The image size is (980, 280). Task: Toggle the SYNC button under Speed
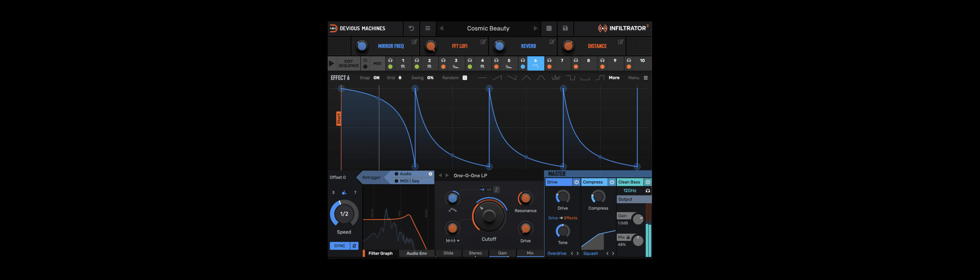click(340, 246)
